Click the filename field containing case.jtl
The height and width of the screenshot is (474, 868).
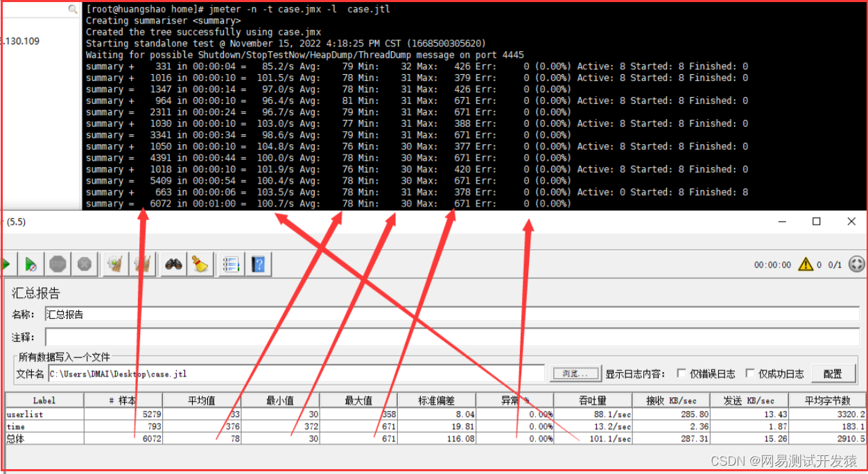pyautogui.click(x=297, y=374)
